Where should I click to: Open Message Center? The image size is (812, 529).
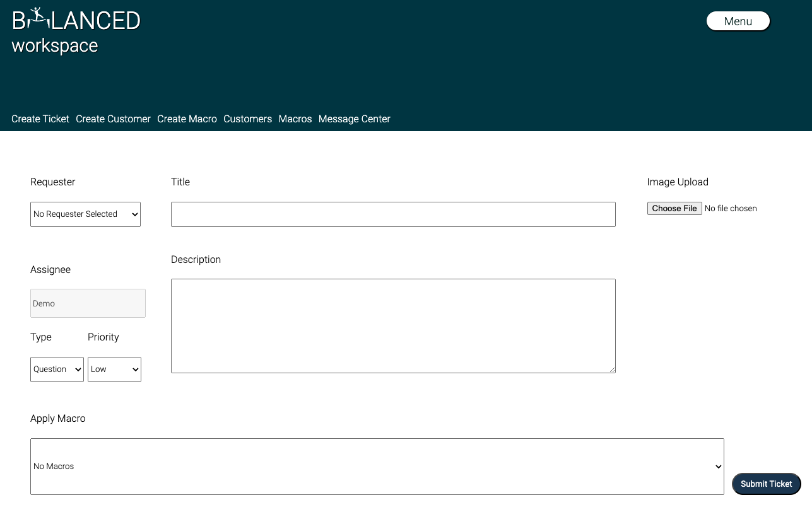tap(354, 119)
